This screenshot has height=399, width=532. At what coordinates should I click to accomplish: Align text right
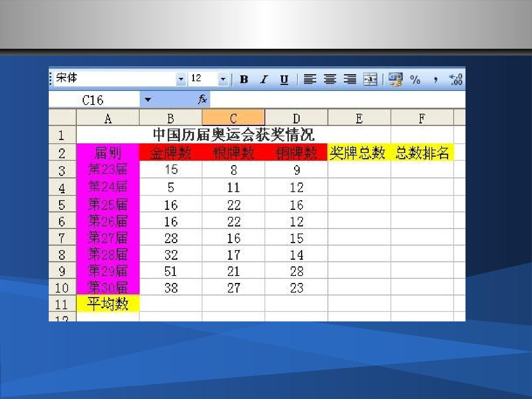click(x=350, y=79)
